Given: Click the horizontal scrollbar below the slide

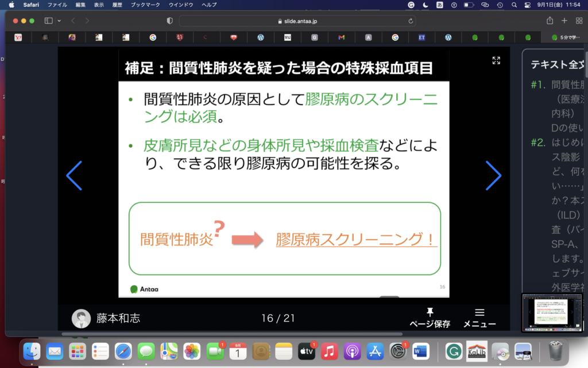Looking at the screenshot, I should pos(230,333).
